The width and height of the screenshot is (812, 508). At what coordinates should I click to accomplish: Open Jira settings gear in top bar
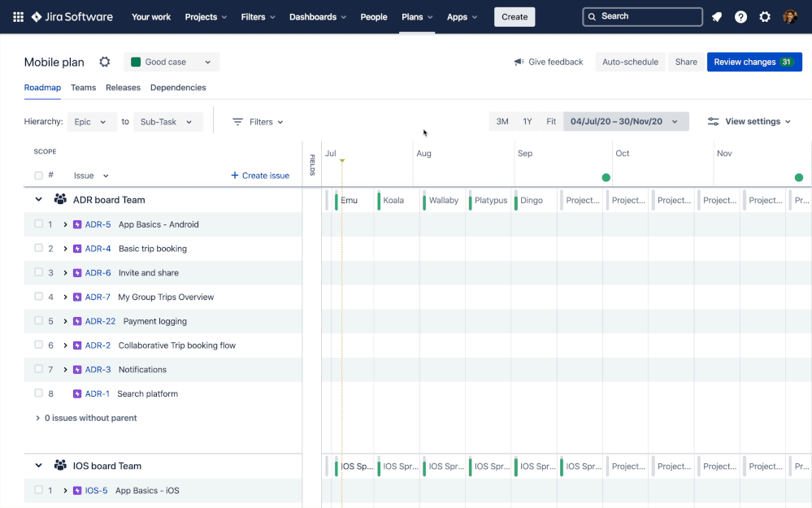[x=765, y=17]
